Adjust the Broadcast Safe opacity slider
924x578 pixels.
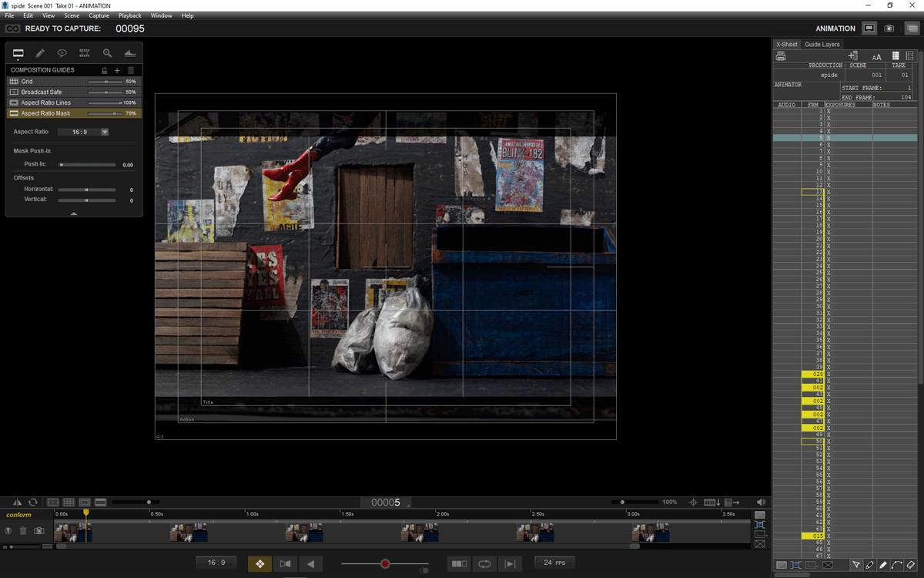pos(105,92)
